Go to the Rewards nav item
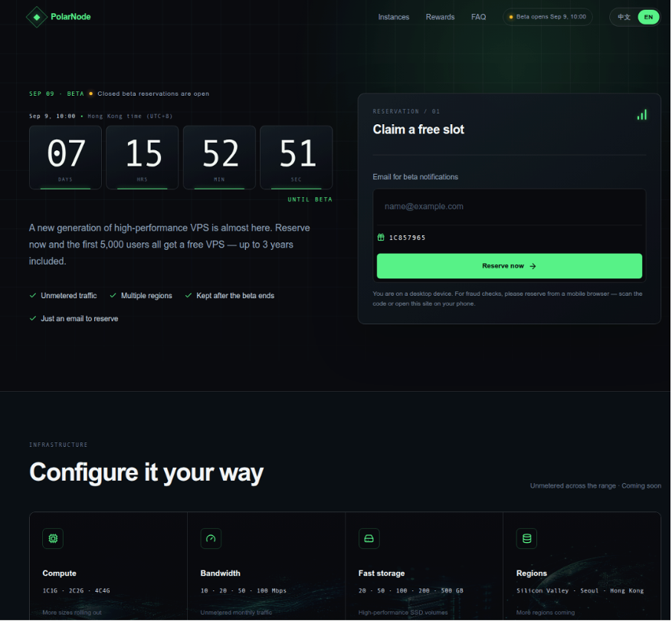672x621 pixels. click(x=440, y=17)
